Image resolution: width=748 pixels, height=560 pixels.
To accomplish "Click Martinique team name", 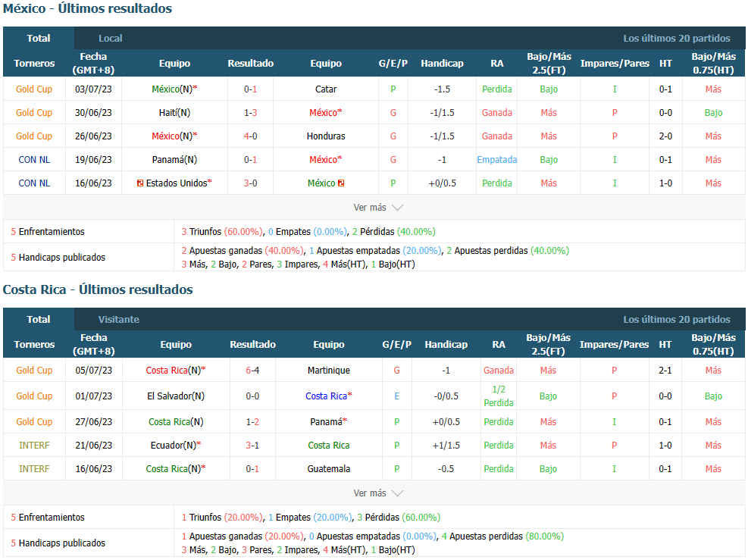I will (329, 370).
